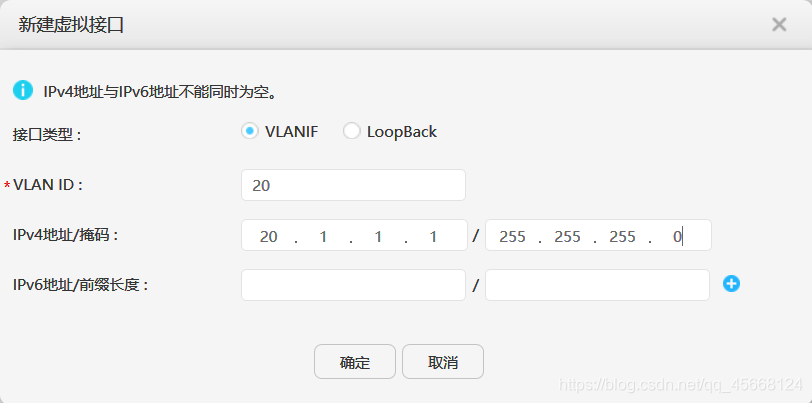This screenshot has height=403, width=812.
Task: Click the 新建虚拟接口 dialog title bar
Action: coord(406,25)
